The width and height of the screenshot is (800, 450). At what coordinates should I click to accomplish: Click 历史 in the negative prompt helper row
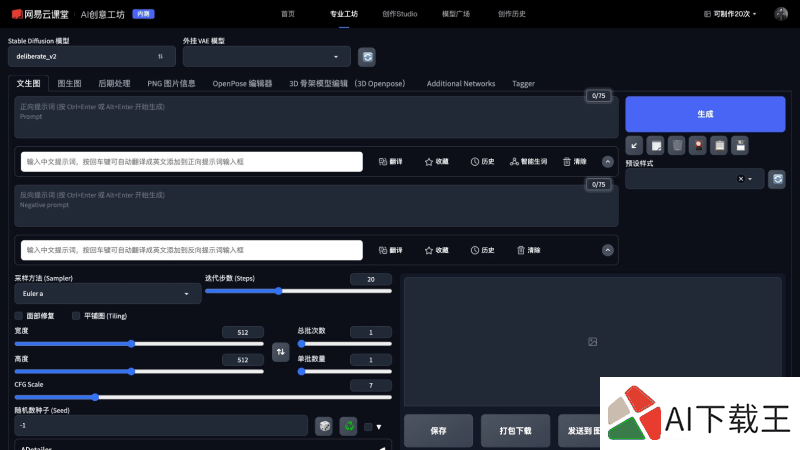coord(483,250)
